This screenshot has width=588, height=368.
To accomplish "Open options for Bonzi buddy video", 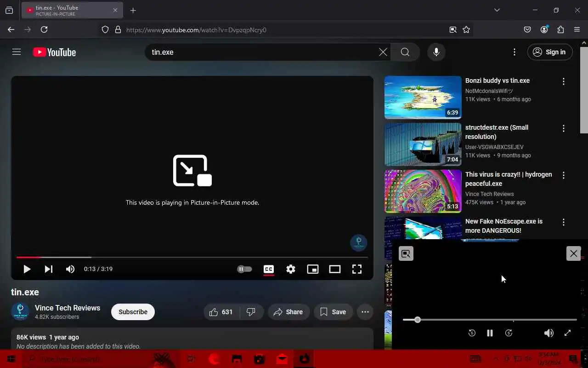I will pos(564,81).
